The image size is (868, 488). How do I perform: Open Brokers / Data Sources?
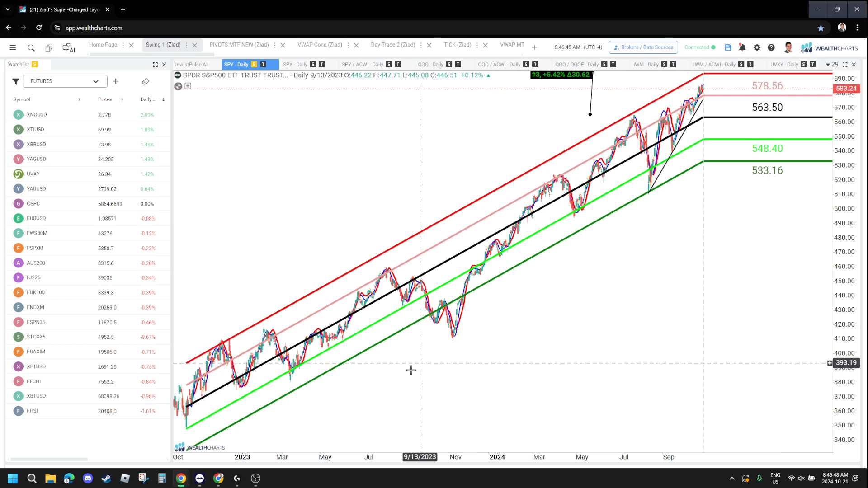(643, 47)
